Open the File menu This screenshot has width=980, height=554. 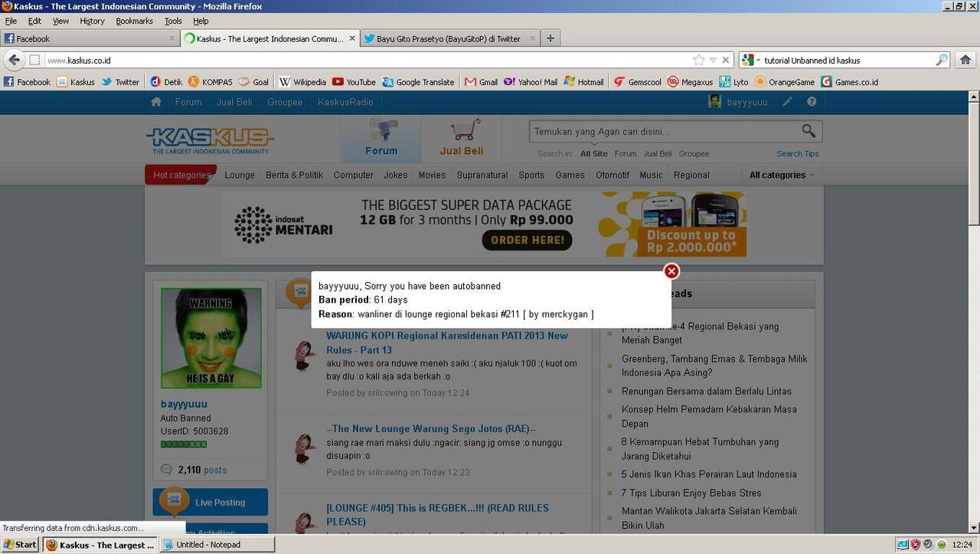click(11, 21)
